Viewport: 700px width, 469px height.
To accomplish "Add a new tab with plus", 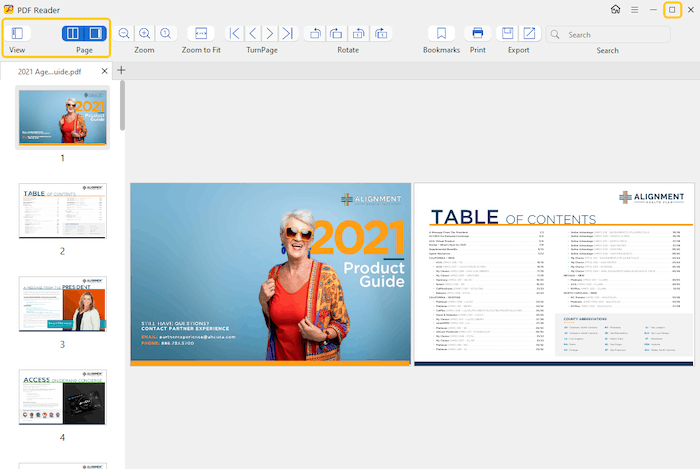I will (121, 70).
